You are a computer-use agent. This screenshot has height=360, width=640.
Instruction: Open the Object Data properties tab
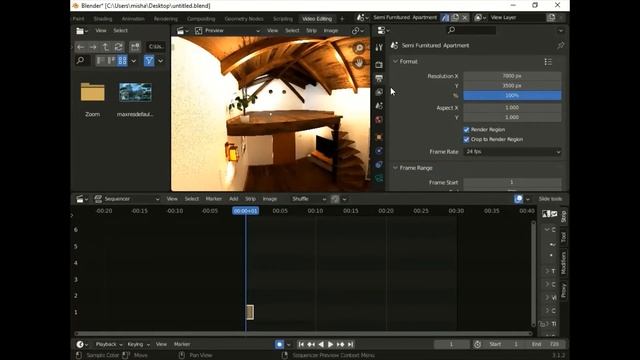coord(379,178)
